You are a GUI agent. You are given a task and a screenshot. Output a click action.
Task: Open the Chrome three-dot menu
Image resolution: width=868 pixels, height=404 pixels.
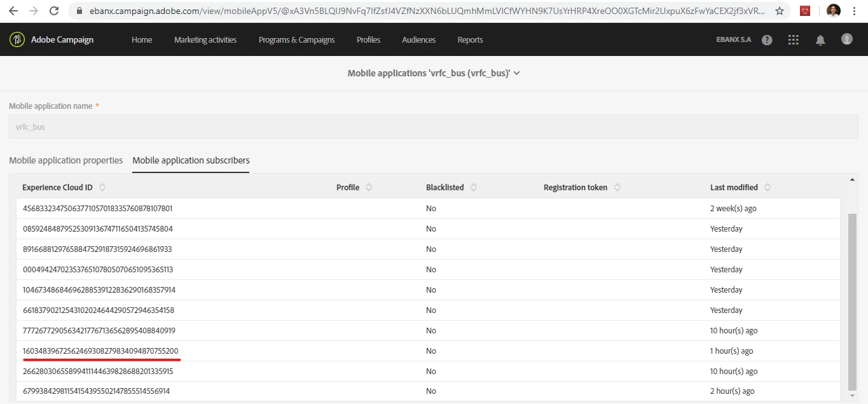(x=855, y=11)
